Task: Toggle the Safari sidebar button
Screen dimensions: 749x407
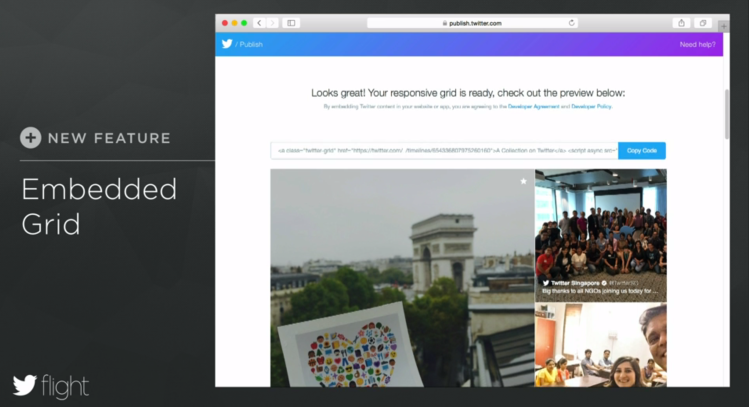Action: click(291, 23)
